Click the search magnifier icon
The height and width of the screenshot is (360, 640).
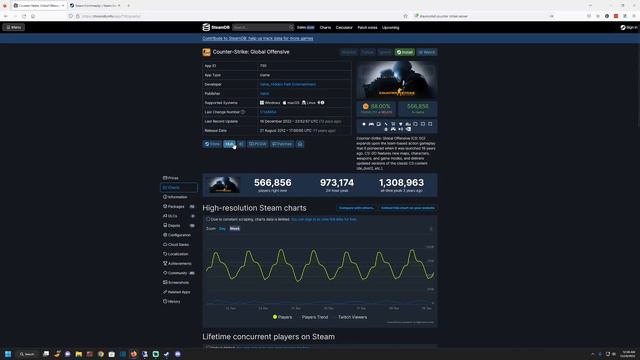tap(291, 27)
